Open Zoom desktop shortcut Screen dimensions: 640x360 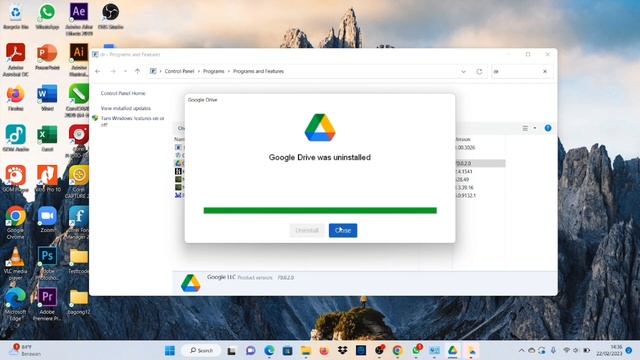pos(47,220)
